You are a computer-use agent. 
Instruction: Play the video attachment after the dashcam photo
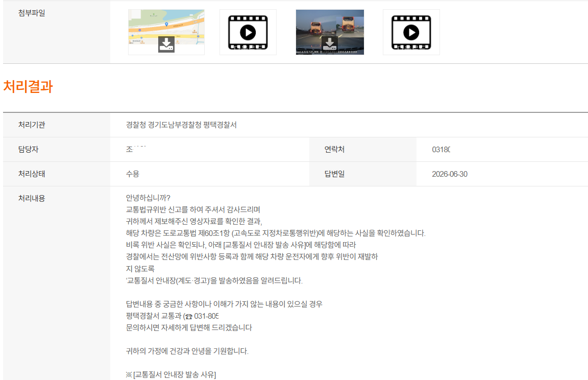coord(411,32)
